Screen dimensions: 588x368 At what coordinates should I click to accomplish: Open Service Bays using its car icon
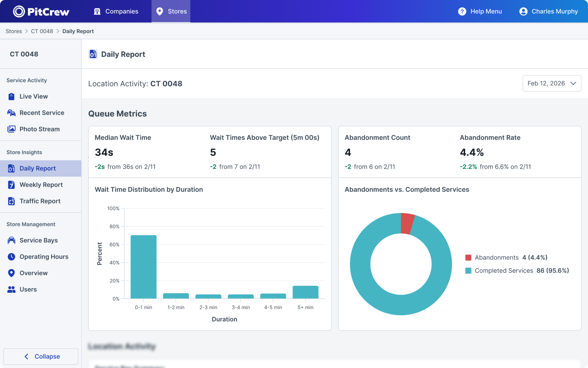11,240
